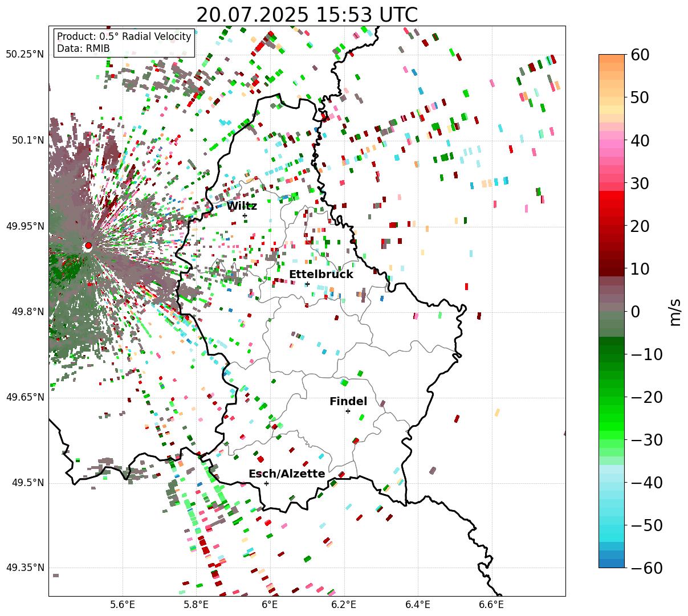Click the Ettelbruck station cross marker

tap(307, 284)
